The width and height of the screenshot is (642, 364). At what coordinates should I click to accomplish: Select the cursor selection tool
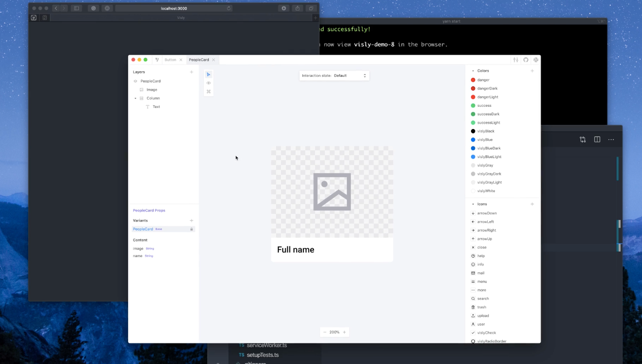tap(208, 74)
